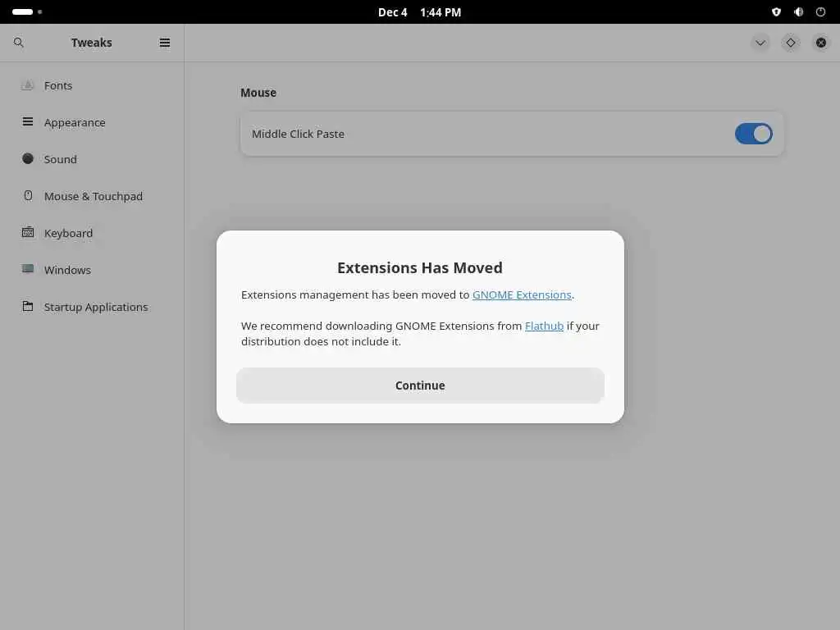
Task: Click the Windows sidebar icon
Action: point(28,269)
